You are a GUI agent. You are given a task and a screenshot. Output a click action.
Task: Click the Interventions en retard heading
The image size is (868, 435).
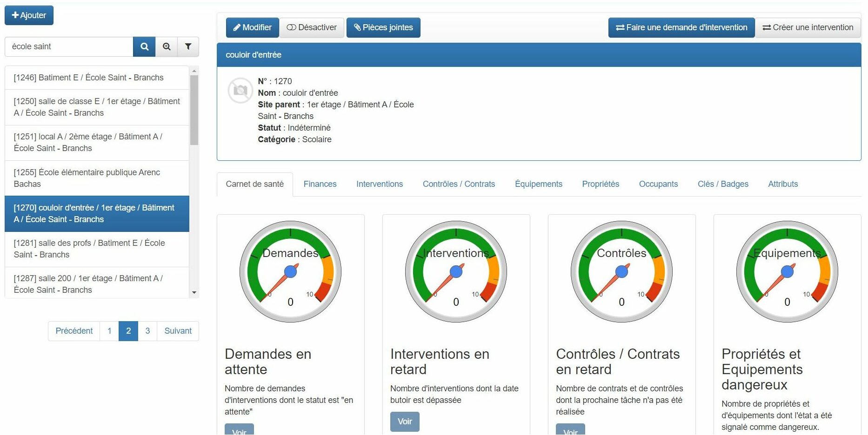coord(440,362)
